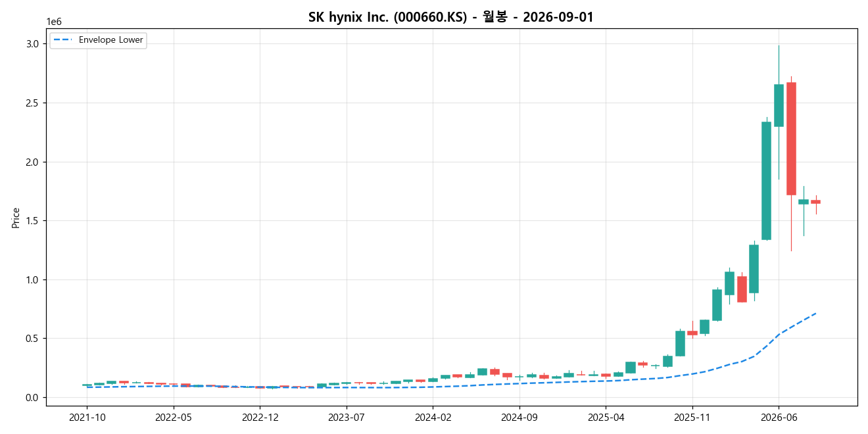
Task: Click the 3.0 y-axis tick label
Action: 34,43
